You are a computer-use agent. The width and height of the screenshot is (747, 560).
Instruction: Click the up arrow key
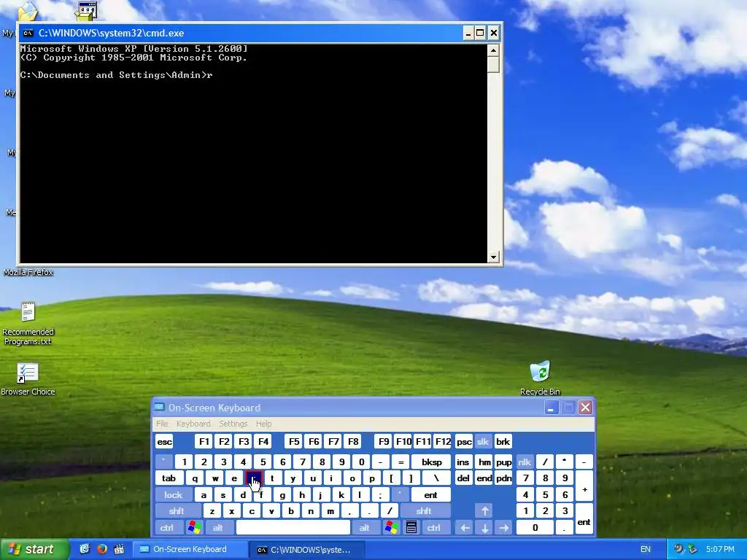click(x=484, y=511)
